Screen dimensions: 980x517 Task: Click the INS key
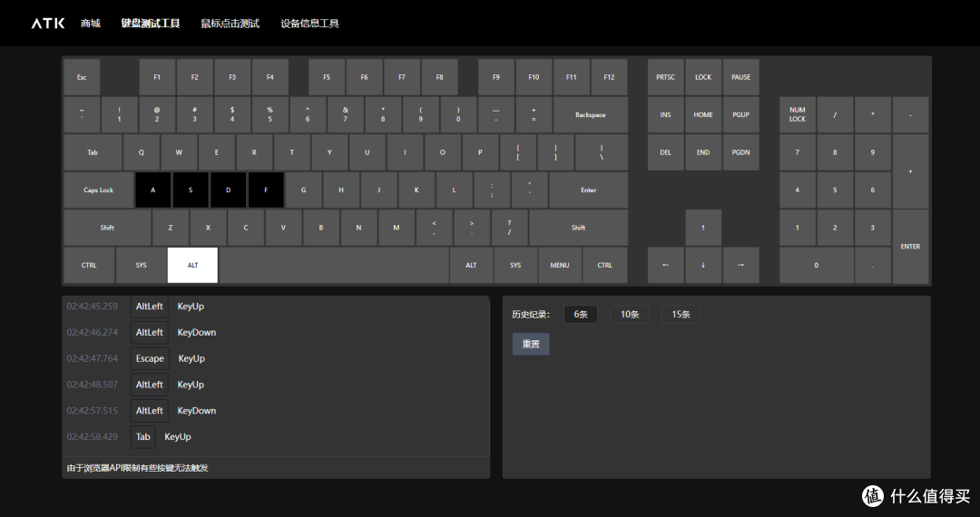[666, 115]
